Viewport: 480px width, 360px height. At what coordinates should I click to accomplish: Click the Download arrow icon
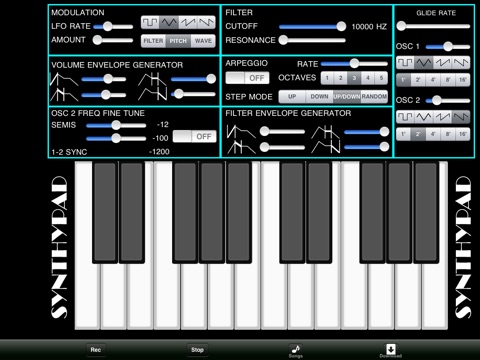(x=391, y=349)
